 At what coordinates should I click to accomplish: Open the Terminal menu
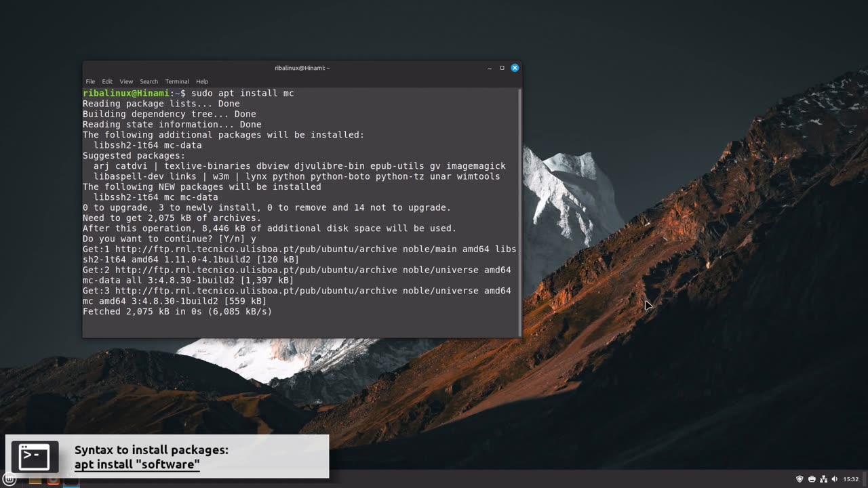[x=177, y=81]
